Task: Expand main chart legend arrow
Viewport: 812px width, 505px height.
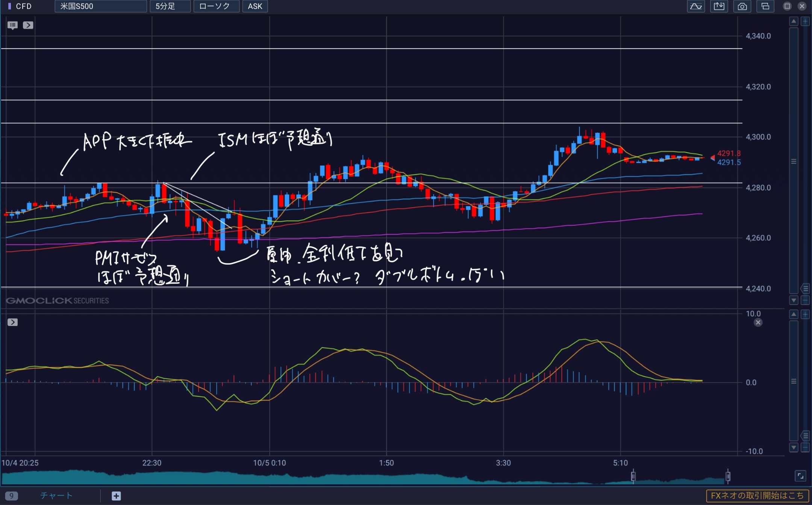Action: 28,25
